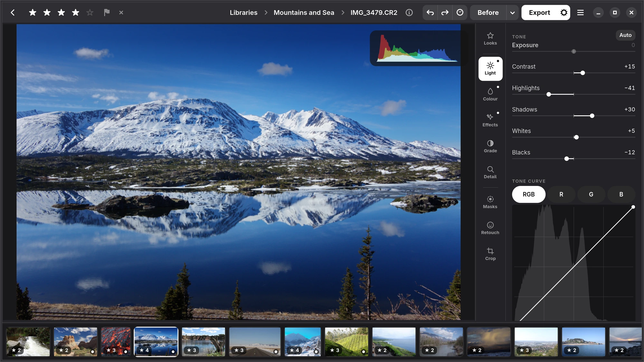Open the Looks panel
This screenshot has height=362, width=644.
[x=490, y=39]
